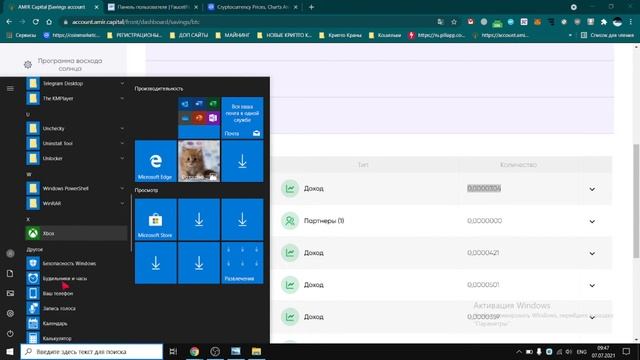The image size is (640, 360).
Task: Open volume control in system tray
Action: point(569,351)
